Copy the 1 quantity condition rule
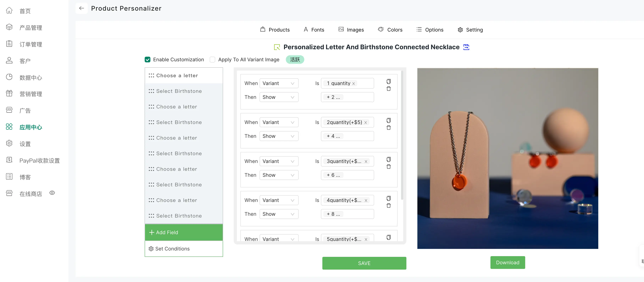Screen dimensions: 644x282 pyautogui.click(x=388, y=81)
